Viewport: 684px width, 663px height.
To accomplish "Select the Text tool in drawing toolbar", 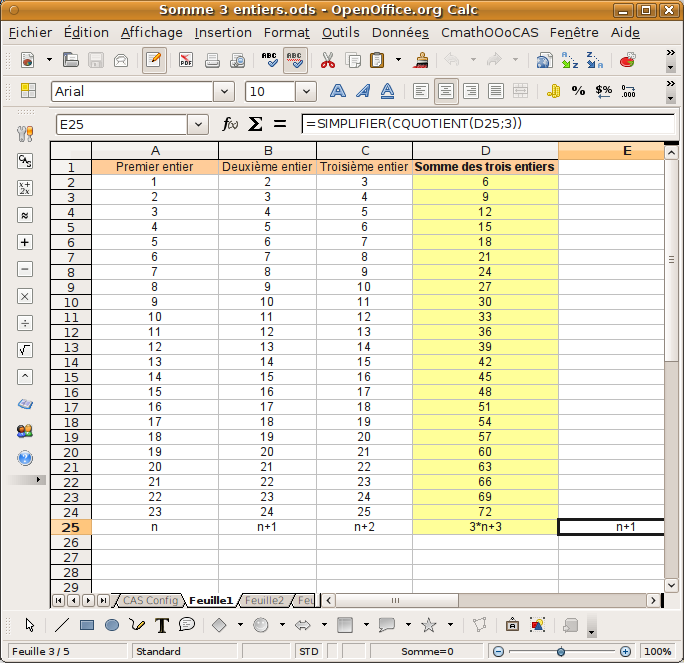I will pyautogui.click(x=162, y=625).
